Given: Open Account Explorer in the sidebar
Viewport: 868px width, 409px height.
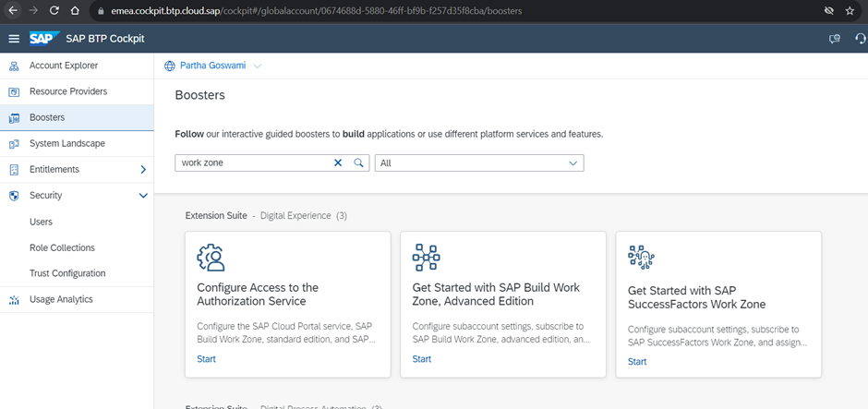Looking at the screenshot, I should coord(63,66).
